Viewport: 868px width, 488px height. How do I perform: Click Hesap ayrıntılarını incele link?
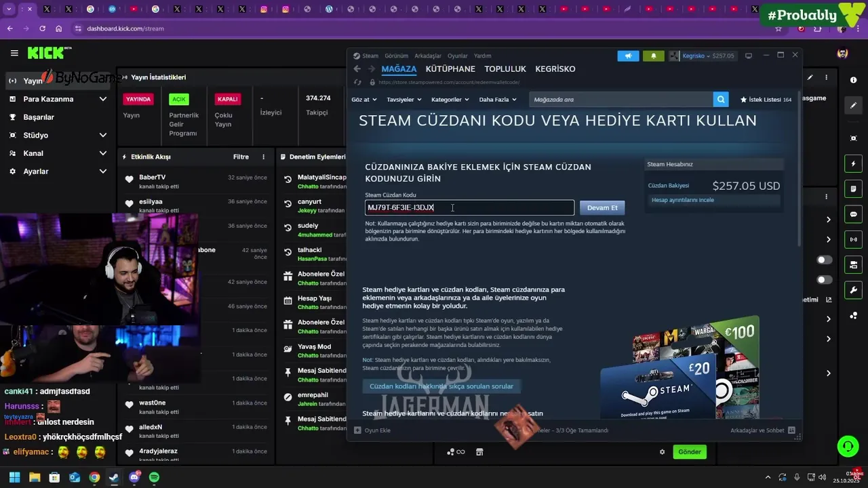tap(683, 200)
